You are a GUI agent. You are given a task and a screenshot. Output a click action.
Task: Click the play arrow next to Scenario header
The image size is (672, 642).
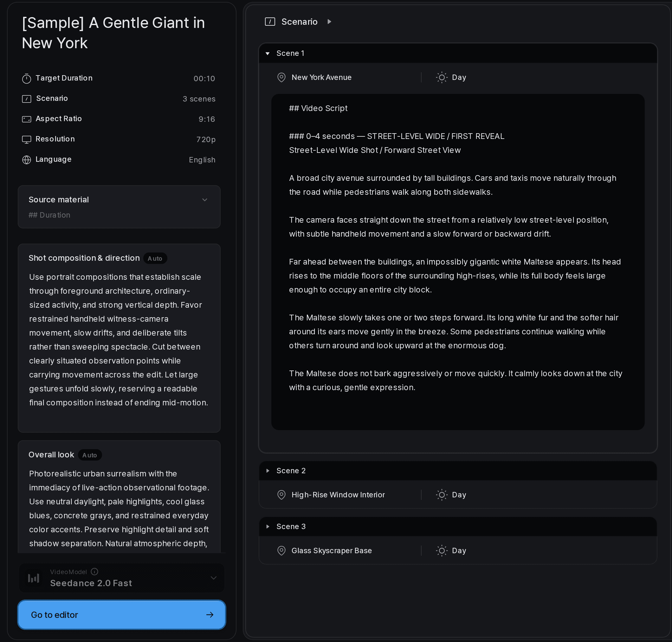(329, 22)
